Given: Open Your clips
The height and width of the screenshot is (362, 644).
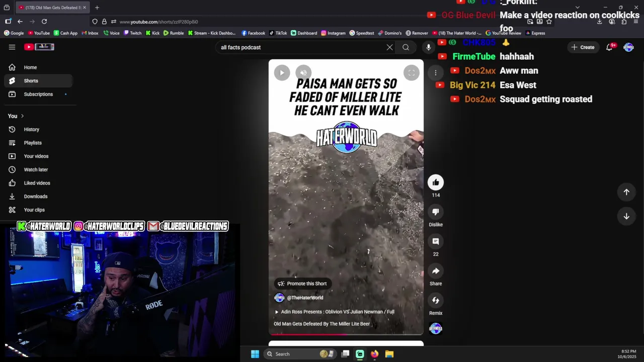Looking at the screenshot, I should click(38, 210).
